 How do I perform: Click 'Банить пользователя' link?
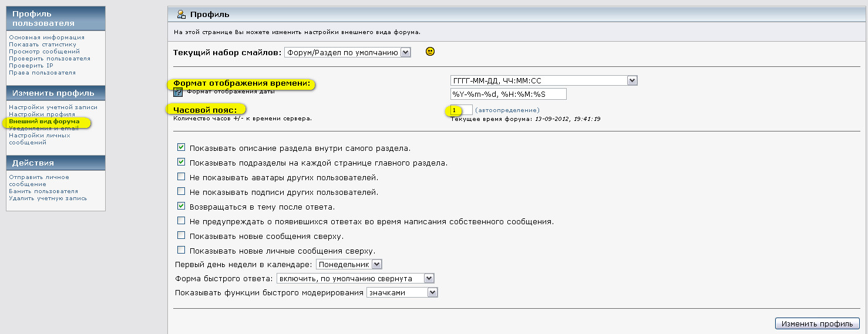click(43, 191)
